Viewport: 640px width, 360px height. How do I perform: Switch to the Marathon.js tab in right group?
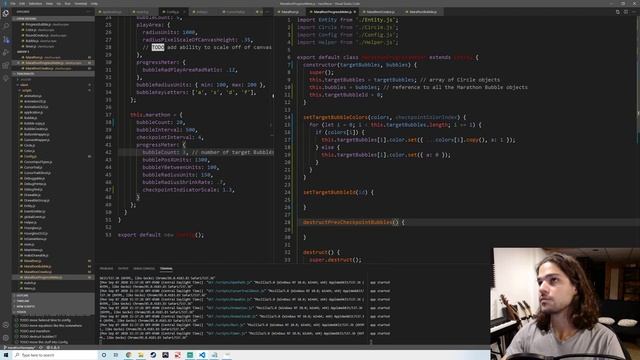[x=290, y=12]
